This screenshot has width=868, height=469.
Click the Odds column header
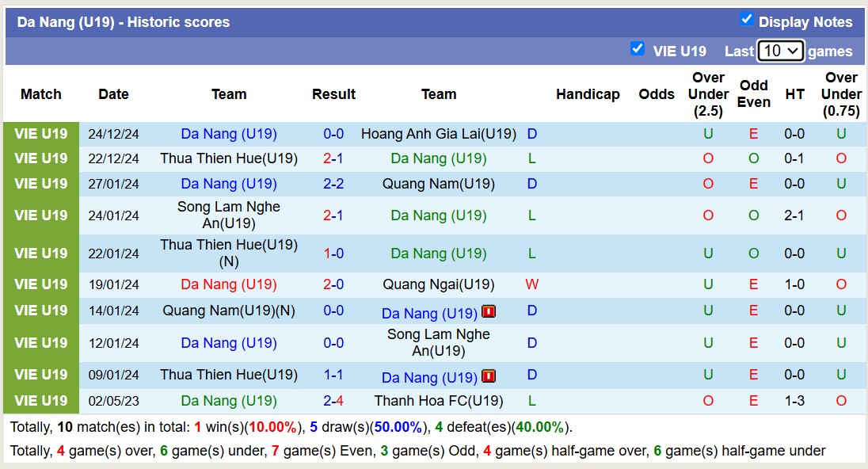coord(657,93)
